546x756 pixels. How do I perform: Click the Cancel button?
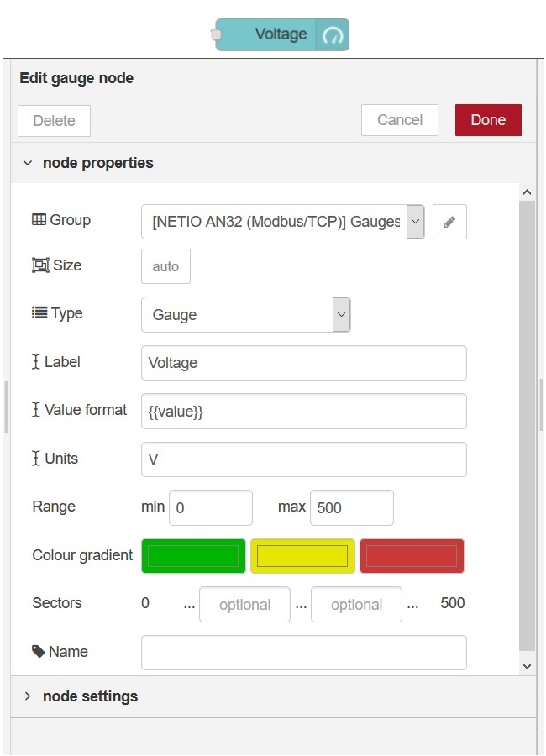(x=399, y=120)
